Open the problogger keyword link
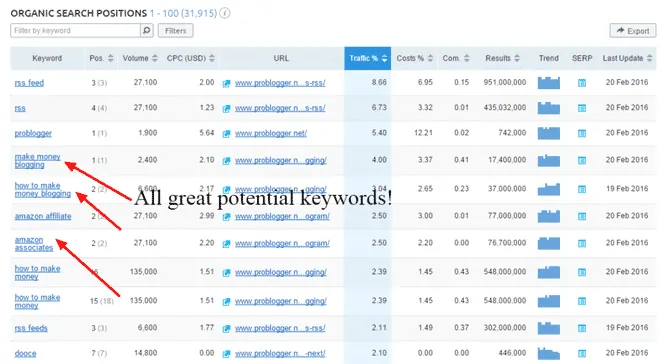The width and height of the screenshot is (660, 364). (33, 133)
